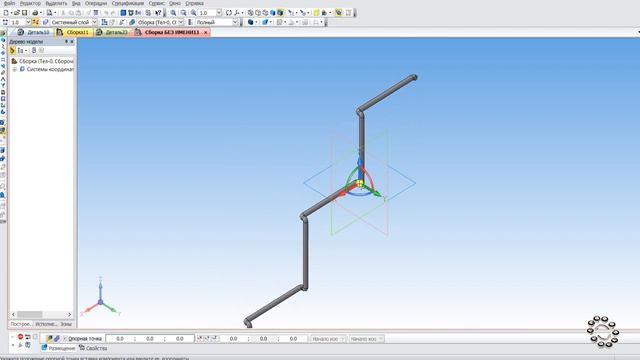Switch to the Деталь23 document tab
Screen dimensions: 640x360
pyautogui.click(x=112, y=32)
